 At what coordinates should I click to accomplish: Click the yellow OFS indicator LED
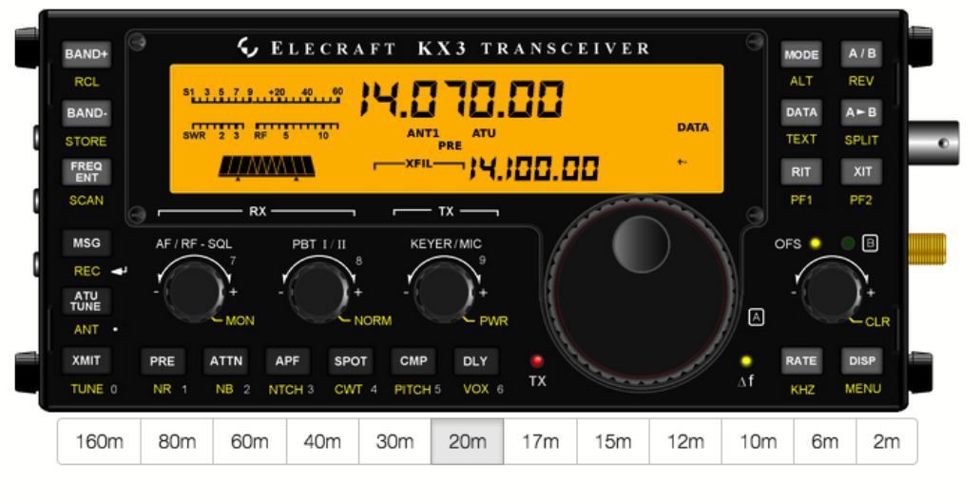coord(815,243)
